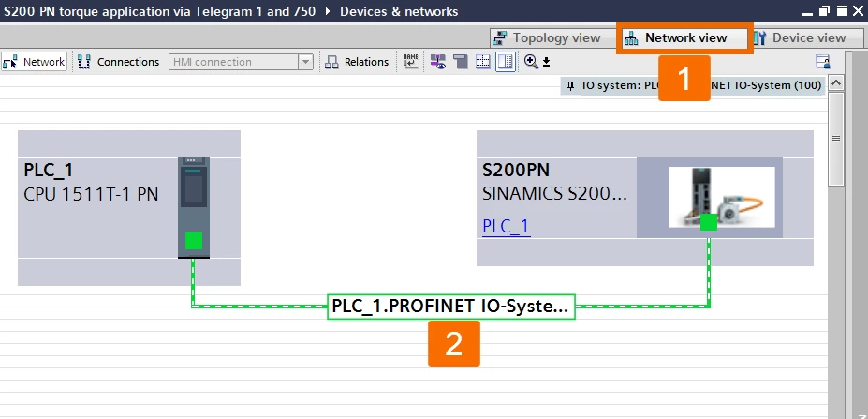
Task: Open the PLC_1 link on S200PN
Action: [x=506, y=226]
